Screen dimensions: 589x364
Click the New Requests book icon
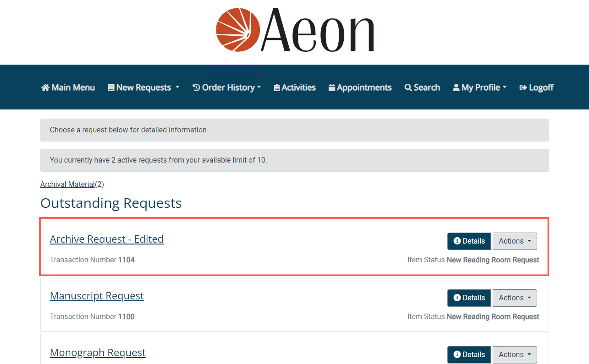coord(111,88)
